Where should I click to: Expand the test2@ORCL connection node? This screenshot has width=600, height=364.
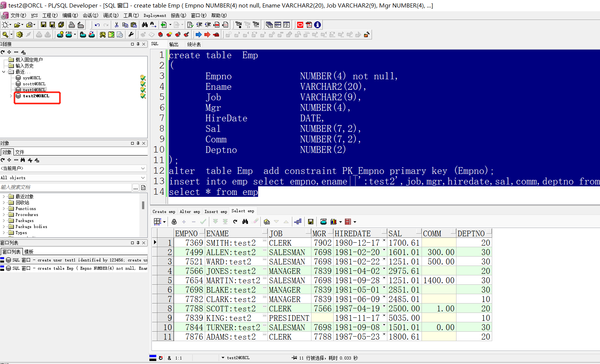11,96
